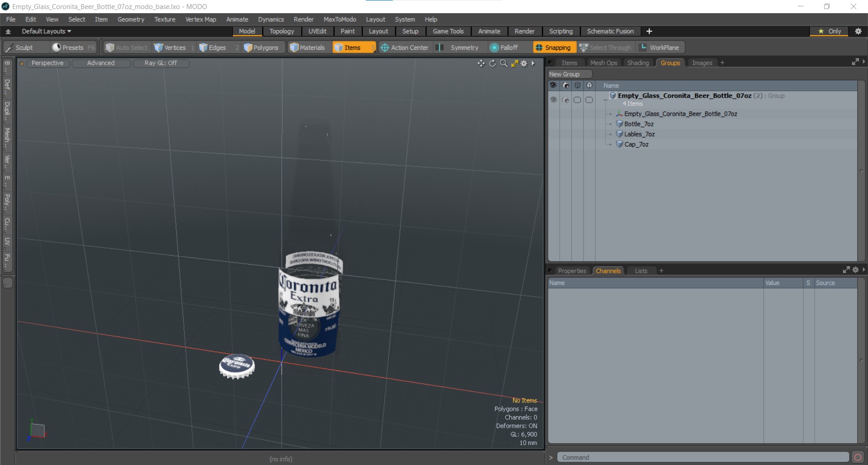Open the Advanced shading dropdown
The height and width of the screenshot is (465, 868).
point(101,63)
